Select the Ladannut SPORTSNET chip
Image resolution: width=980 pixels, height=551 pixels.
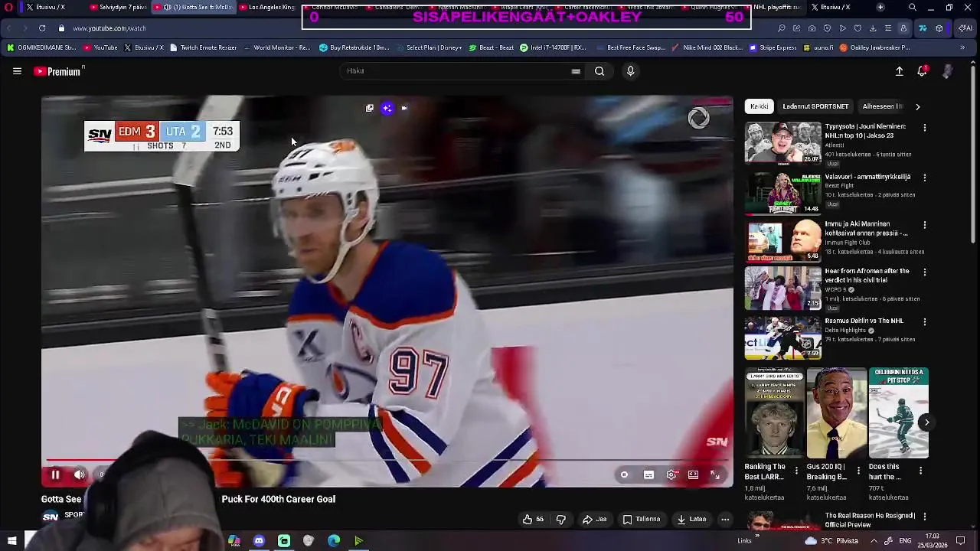(x=815, y=106)
